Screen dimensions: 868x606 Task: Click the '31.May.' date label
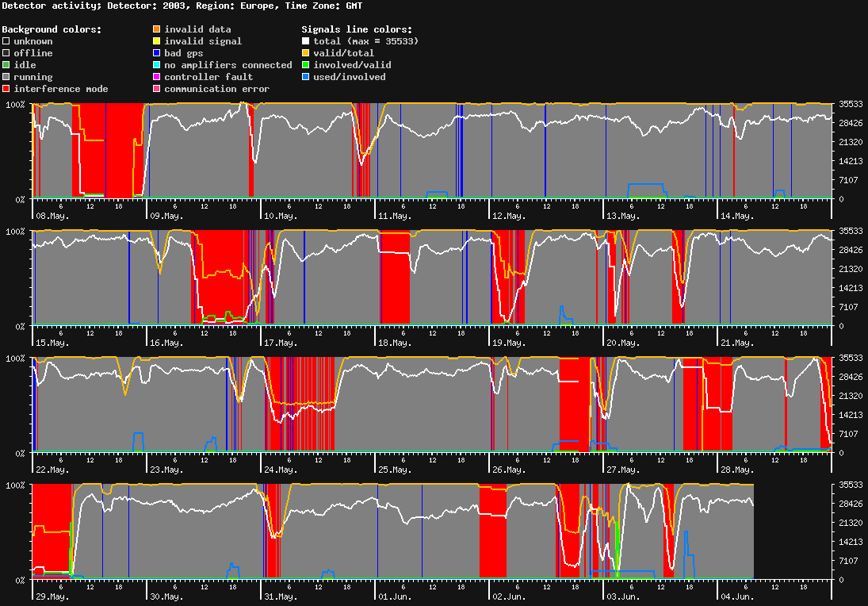[x=281, y=597]
